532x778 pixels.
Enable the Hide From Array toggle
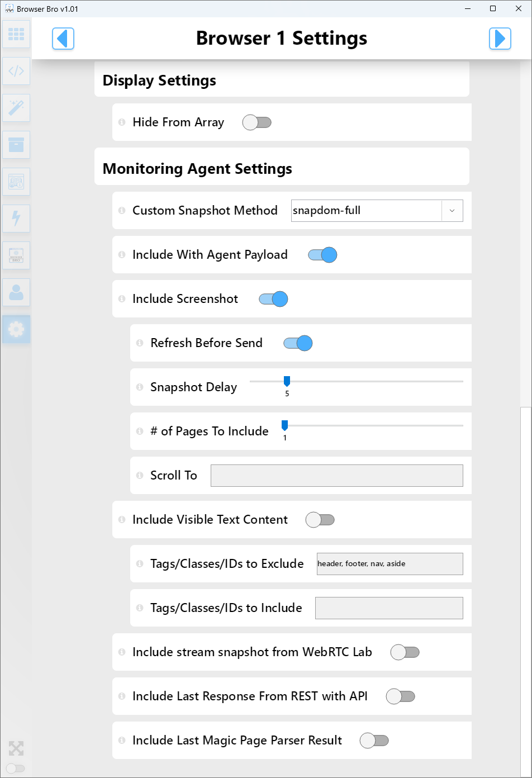pos(256,122)
